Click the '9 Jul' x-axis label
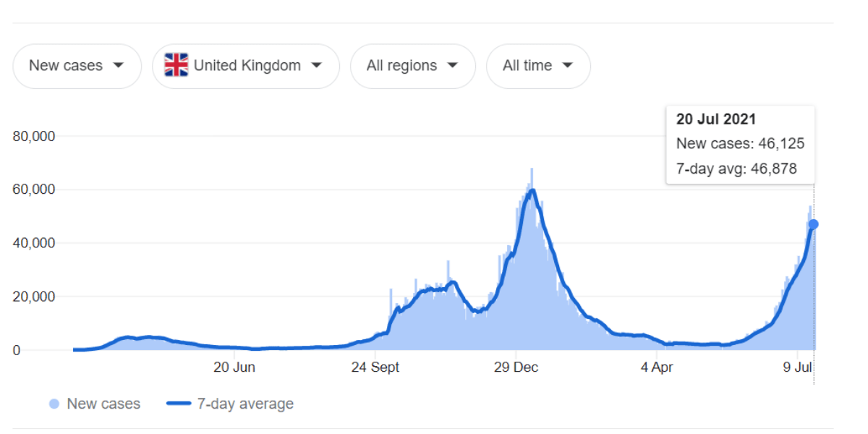Screen dimensions: 868x434 [x=796, y=367]
